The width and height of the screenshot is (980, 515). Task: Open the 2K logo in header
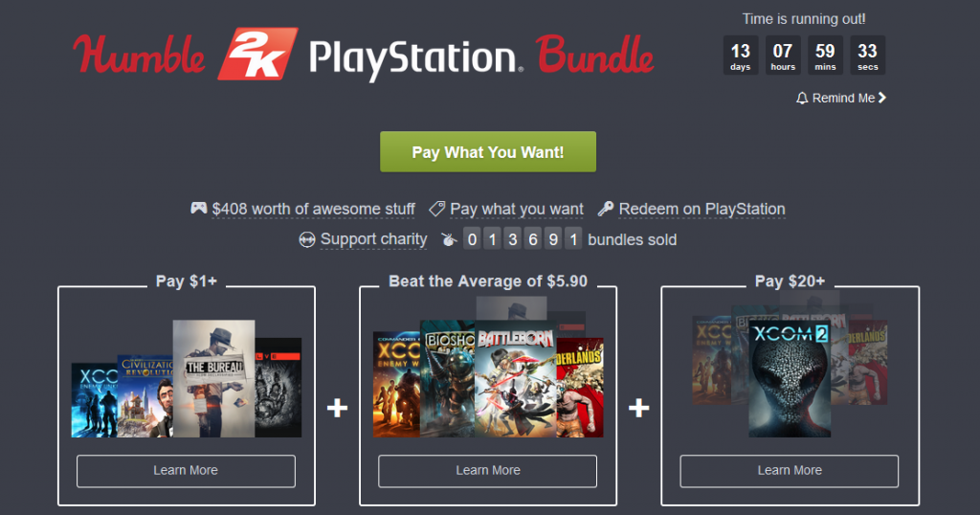point(257,54)
